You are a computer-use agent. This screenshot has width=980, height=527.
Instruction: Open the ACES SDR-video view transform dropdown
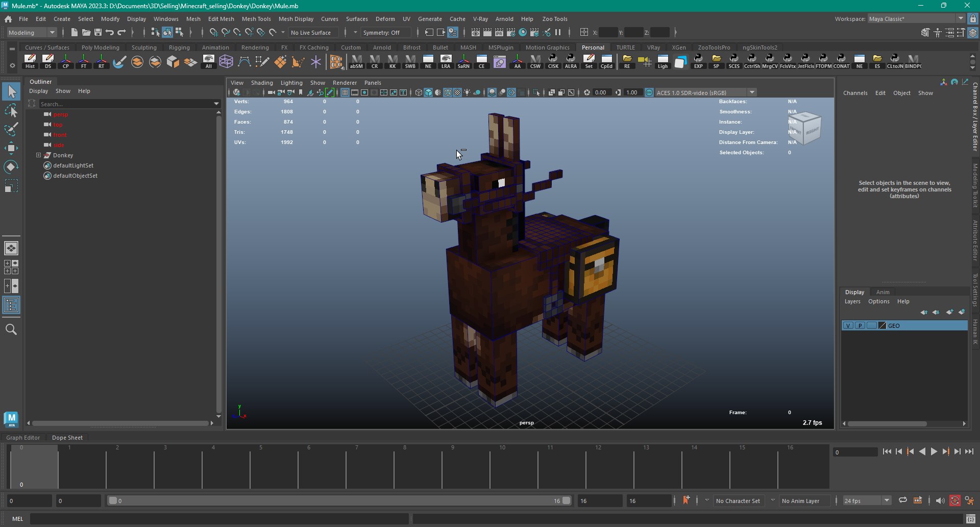(705, 92)
